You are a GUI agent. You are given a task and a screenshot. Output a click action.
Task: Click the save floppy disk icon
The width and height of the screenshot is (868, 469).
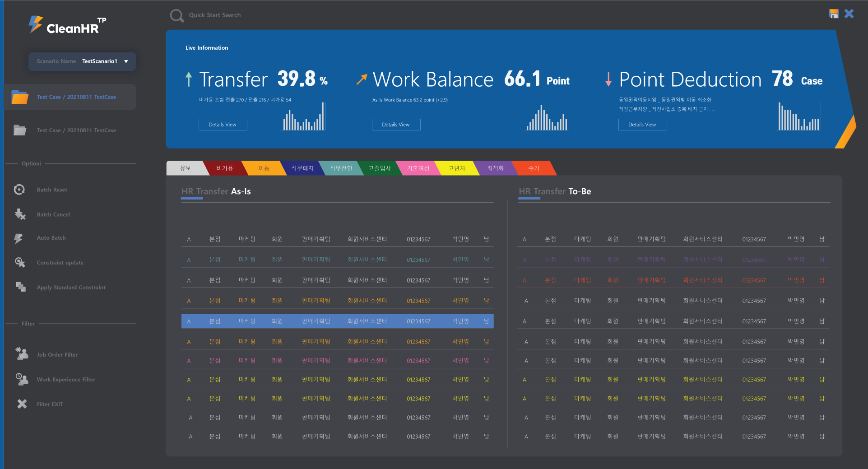(834, 14)
